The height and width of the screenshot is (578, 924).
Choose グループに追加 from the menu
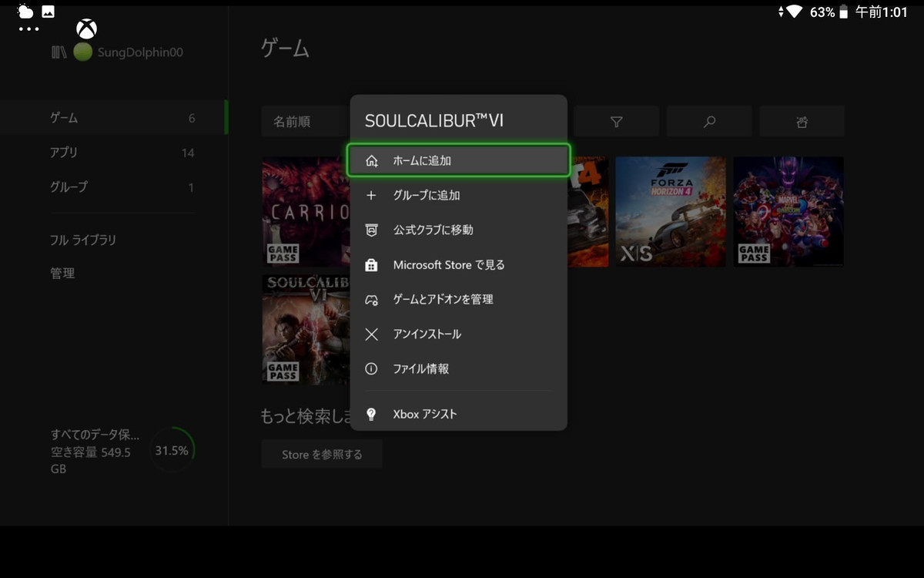(x=459, y=196)
